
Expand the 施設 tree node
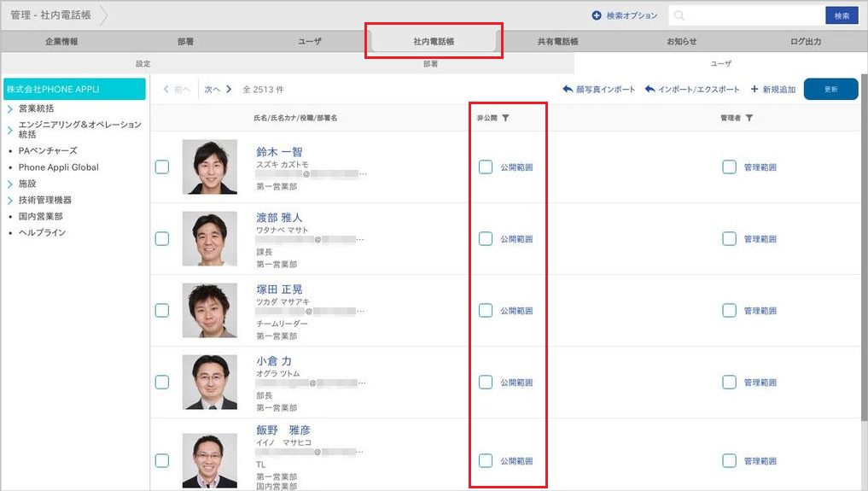point(9,184)
